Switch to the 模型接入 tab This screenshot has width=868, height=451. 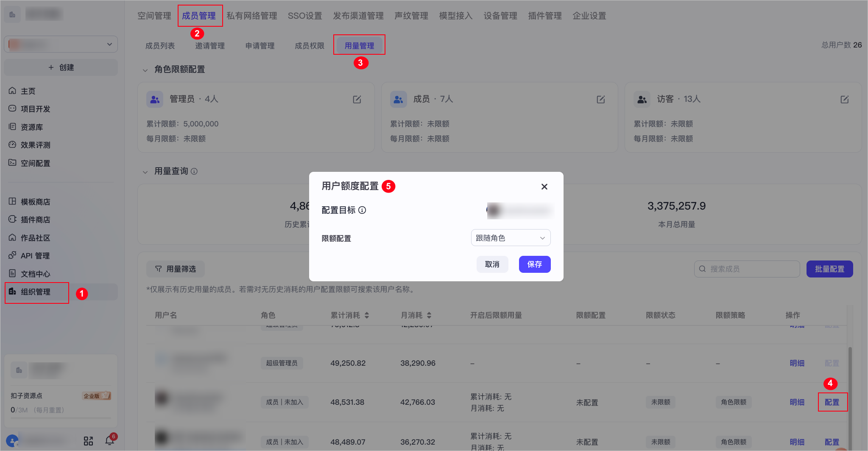click(456, 16)
